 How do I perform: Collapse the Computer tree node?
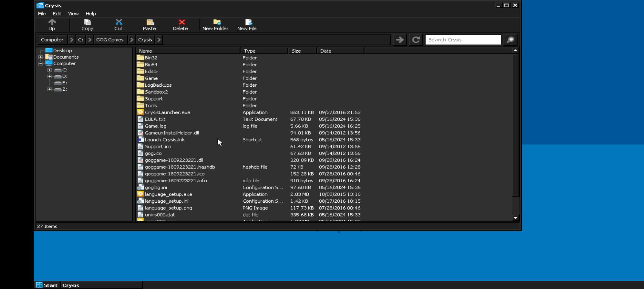pos(41,63)
